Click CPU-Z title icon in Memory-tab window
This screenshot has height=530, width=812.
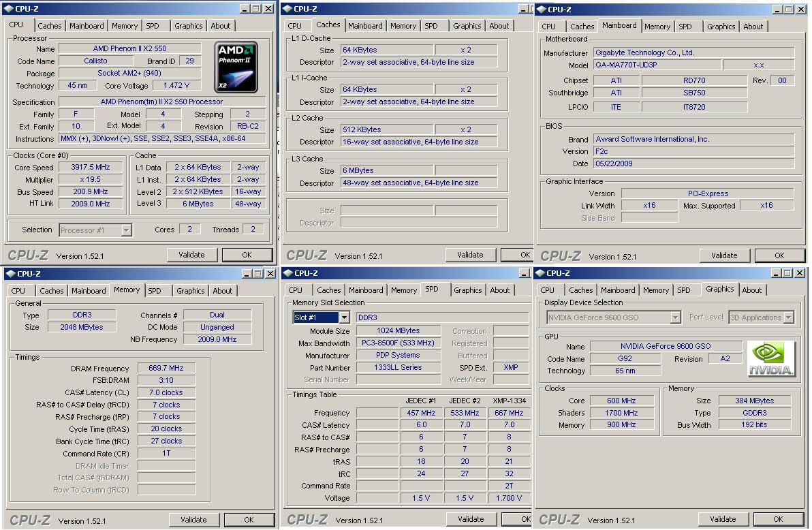click(x=10, y=274)
